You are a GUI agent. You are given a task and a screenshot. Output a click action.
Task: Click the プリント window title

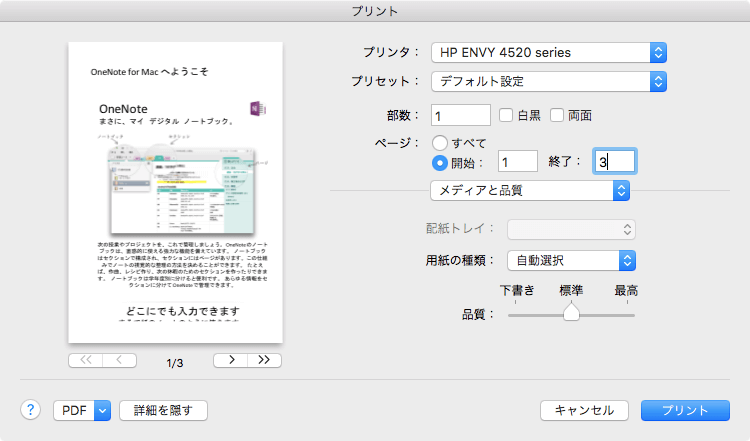tap(375, 11)
